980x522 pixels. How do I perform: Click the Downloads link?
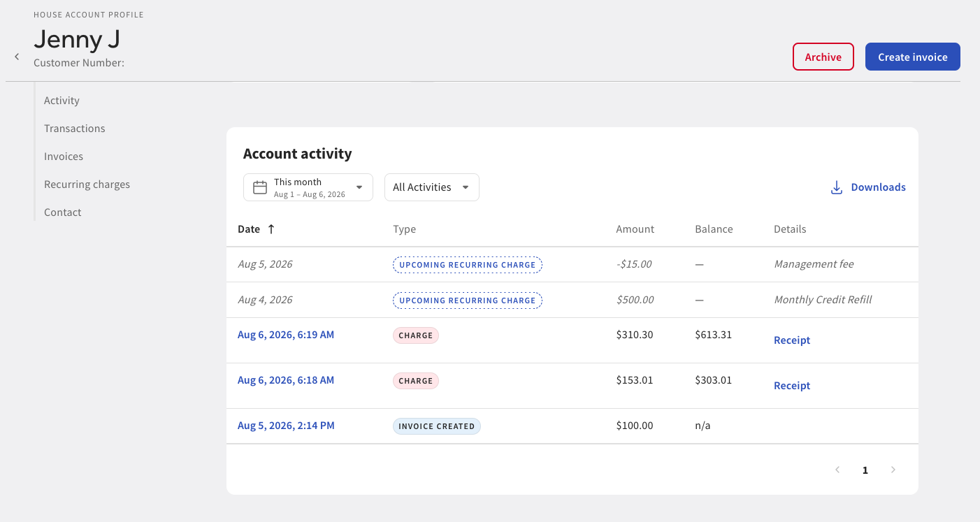tap(878, 187)
